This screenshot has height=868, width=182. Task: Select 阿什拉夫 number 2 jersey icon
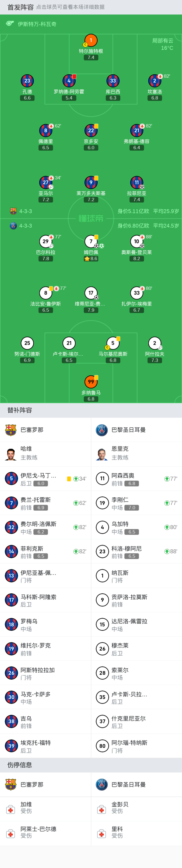(x=155, y=343)
